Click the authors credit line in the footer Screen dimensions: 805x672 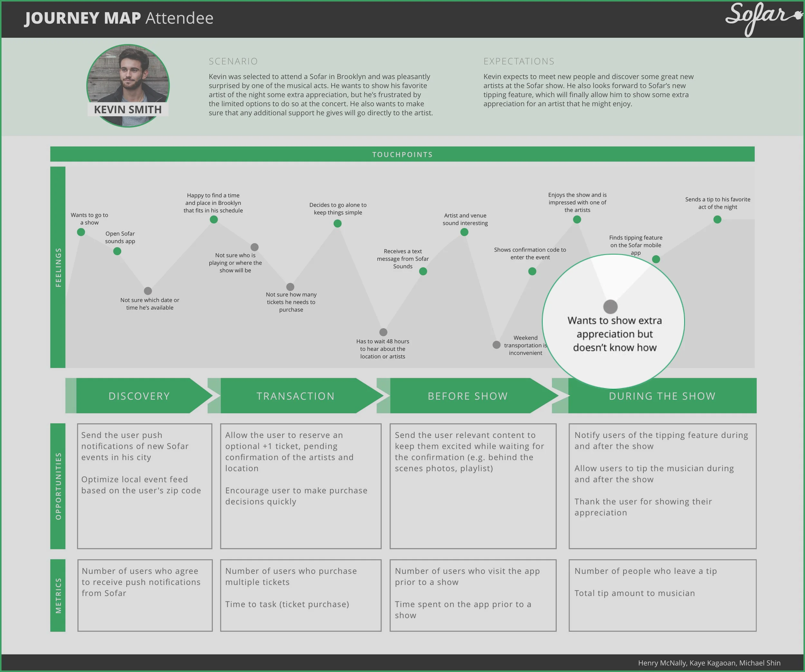(709, 663)
